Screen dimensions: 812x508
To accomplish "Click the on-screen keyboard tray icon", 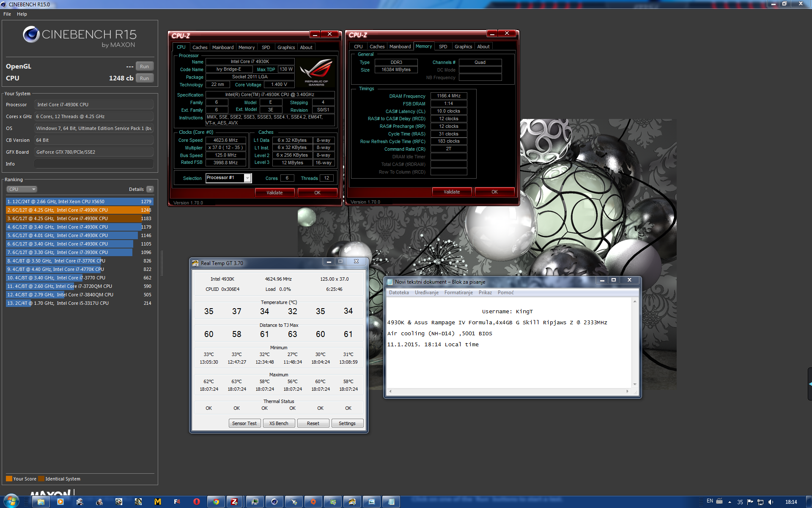I will point(719,501).
